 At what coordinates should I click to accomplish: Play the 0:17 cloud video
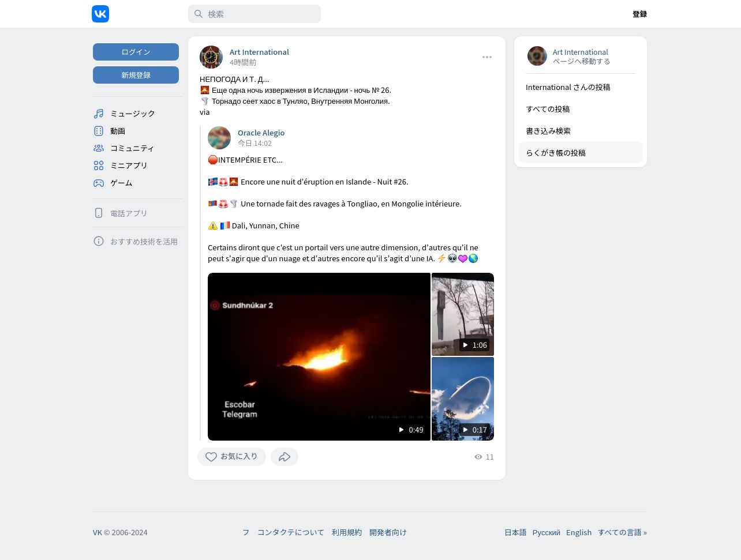click(463, 399)
